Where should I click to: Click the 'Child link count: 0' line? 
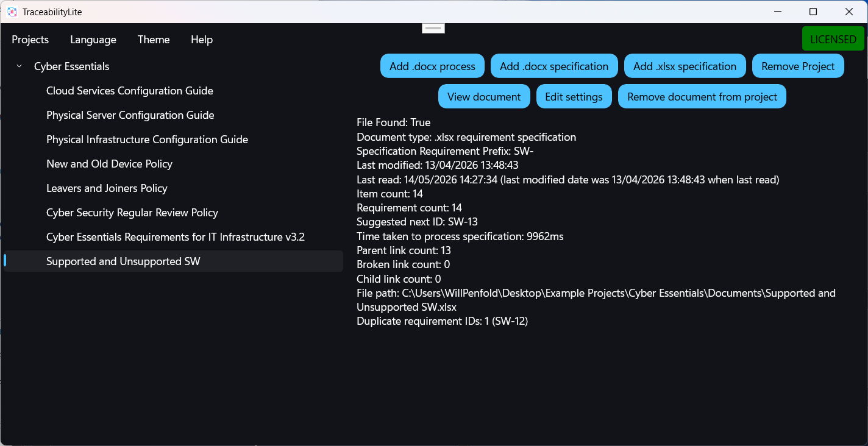coord(399,279)
